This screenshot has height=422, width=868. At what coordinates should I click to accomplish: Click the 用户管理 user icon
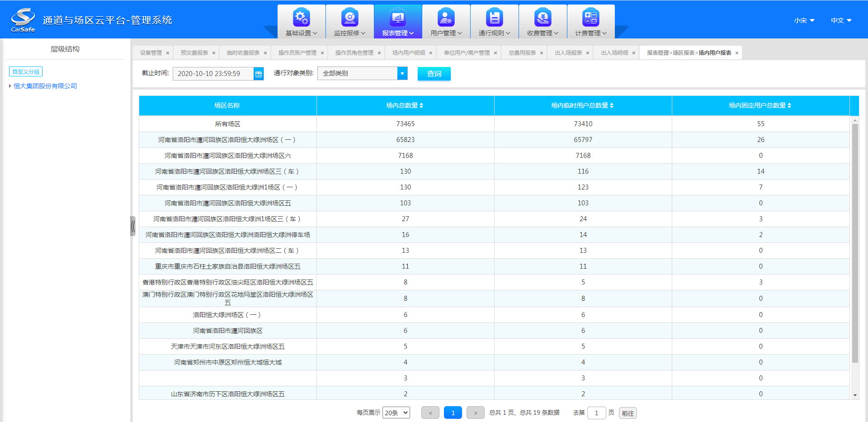click(x=446, y=18)
